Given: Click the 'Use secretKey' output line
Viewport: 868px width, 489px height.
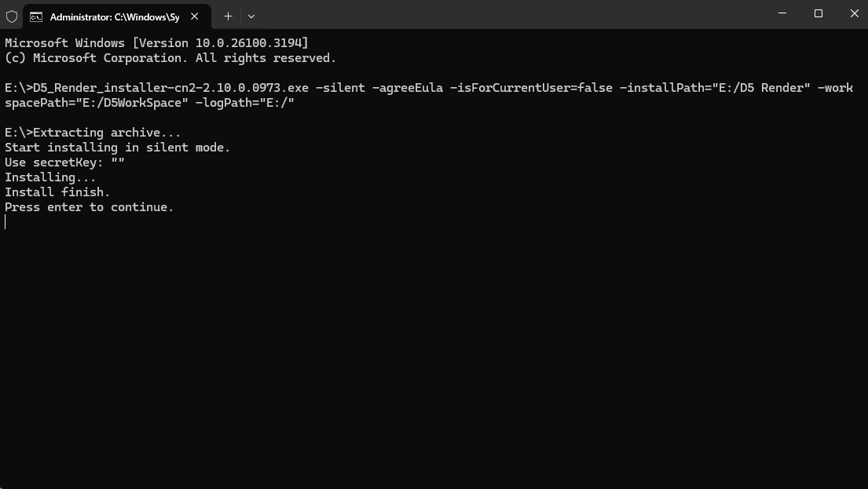Looking at the screenshot, I should coord(64,162).
